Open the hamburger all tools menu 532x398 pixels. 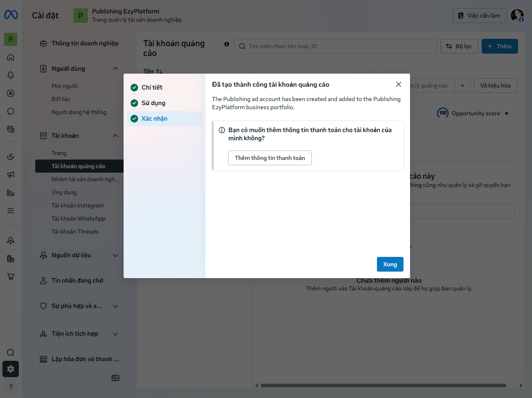pyautogui.click(x=11, y=211)
